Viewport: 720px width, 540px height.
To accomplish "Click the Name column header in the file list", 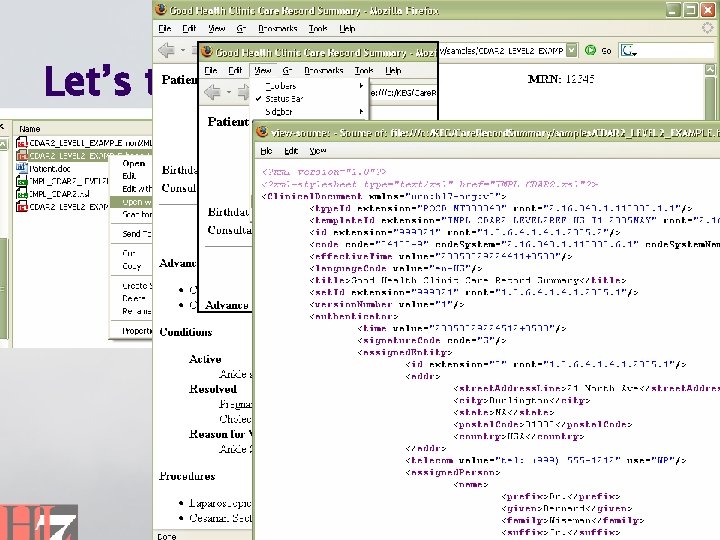I will (30, 129).
